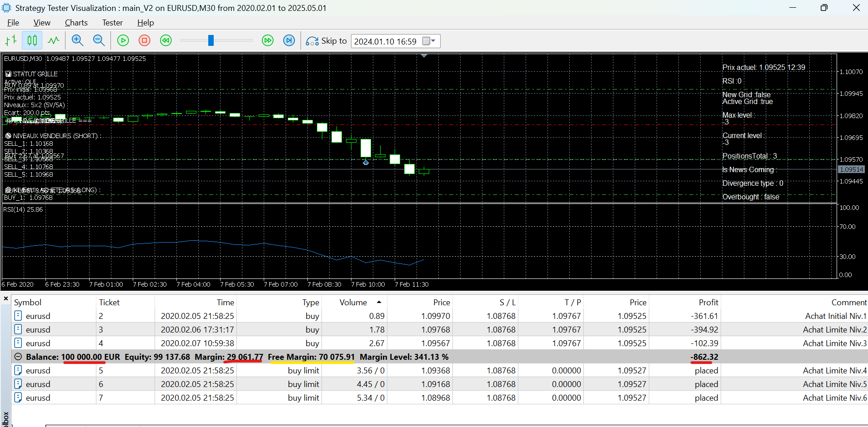
Task: Zoom in on the chart
Action: click(x=77, y=40)
